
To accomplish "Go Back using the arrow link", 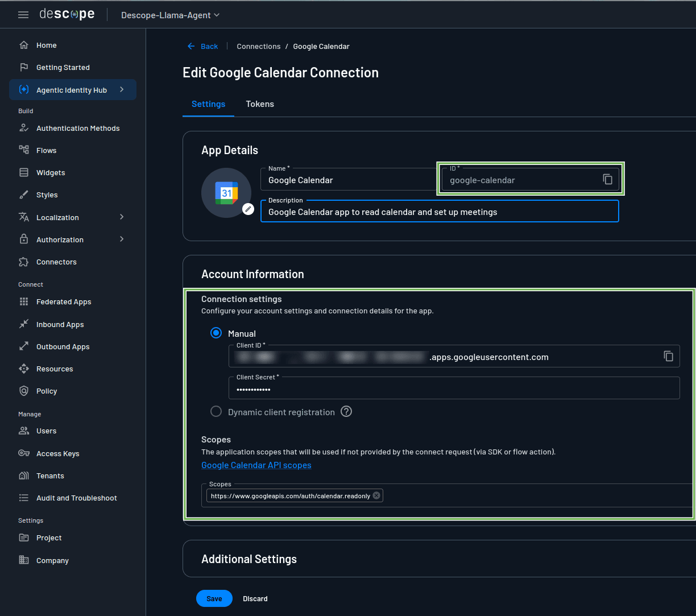I will [202, 46].
